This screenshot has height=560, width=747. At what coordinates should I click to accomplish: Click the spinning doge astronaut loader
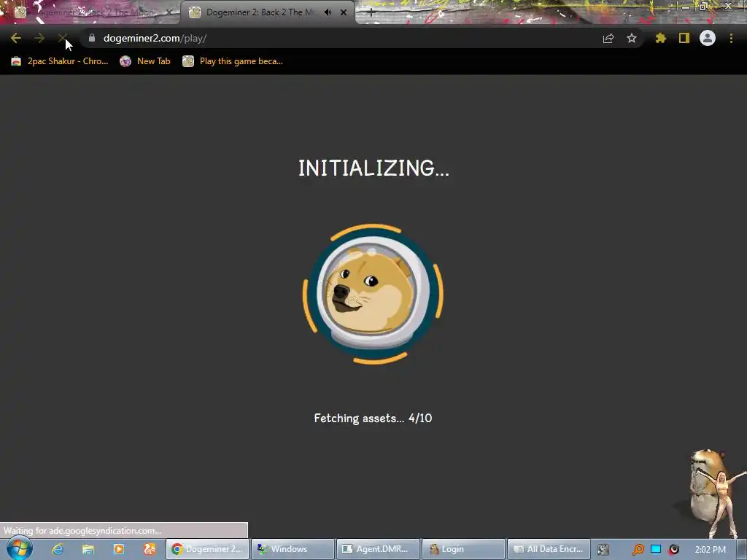[x=373, y=294]
